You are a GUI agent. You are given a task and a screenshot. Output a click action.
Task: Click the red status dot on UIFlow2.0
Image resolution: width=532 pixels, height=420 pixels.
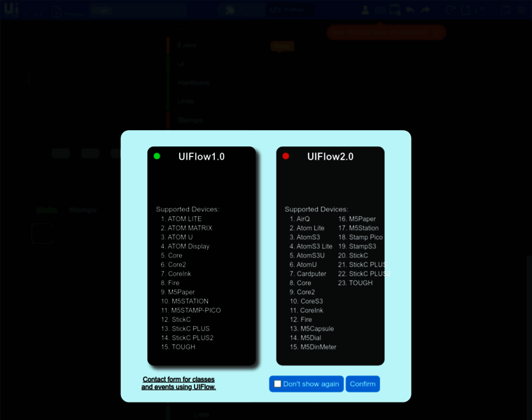[286, 156]
